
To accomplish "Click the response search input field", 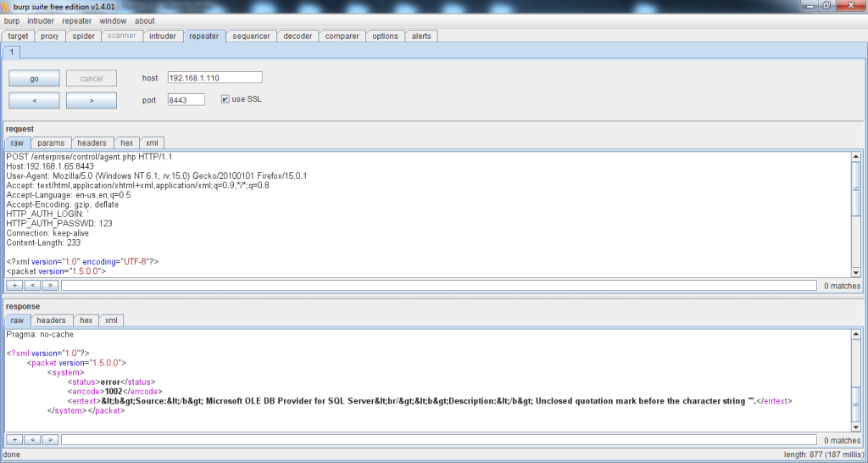I will tap(439, 440).
